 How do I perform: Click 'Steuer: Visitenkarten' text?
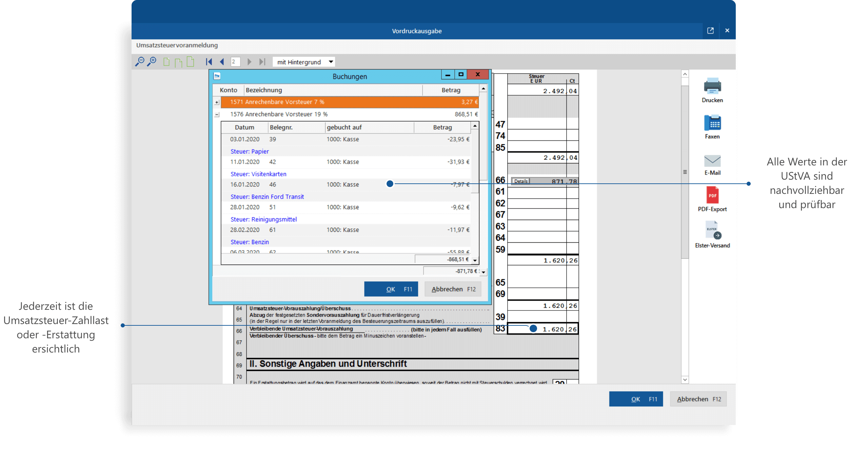258,174
